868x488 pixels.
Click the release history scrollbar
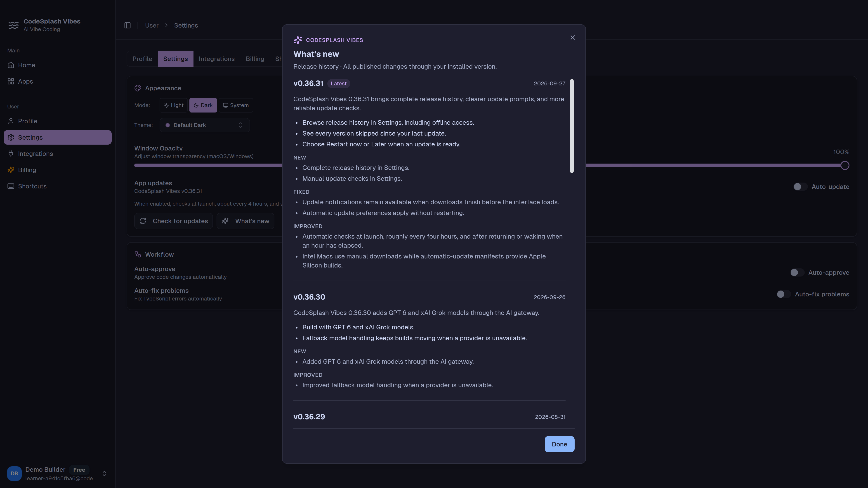[572, 126]
